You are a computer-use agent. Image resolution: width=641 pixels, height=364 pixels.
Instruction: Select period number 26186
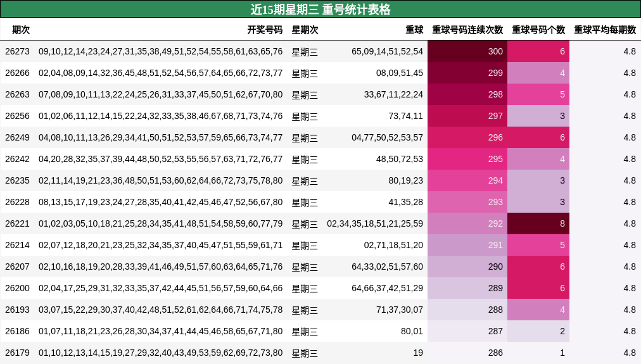17,331
